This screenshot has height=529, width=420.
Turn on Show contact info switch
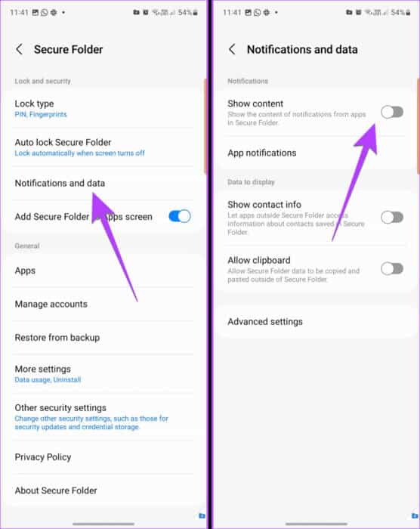point(392,218)
